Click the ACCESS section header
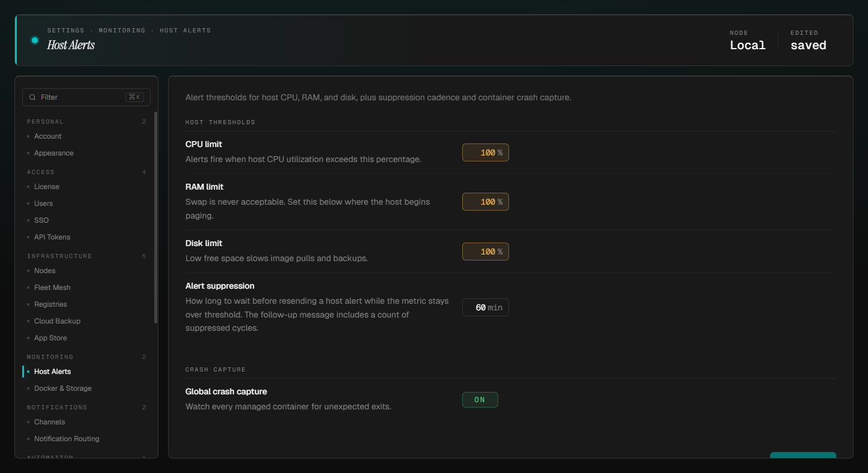Image resolution: width=868 pixels, height=473 pixels. [41, 172]
